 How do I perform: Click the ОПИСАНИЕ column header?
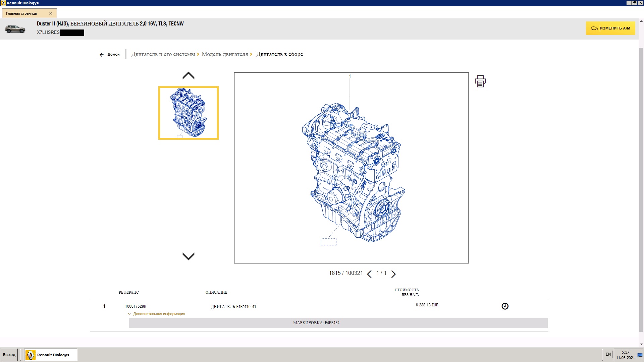216,292
